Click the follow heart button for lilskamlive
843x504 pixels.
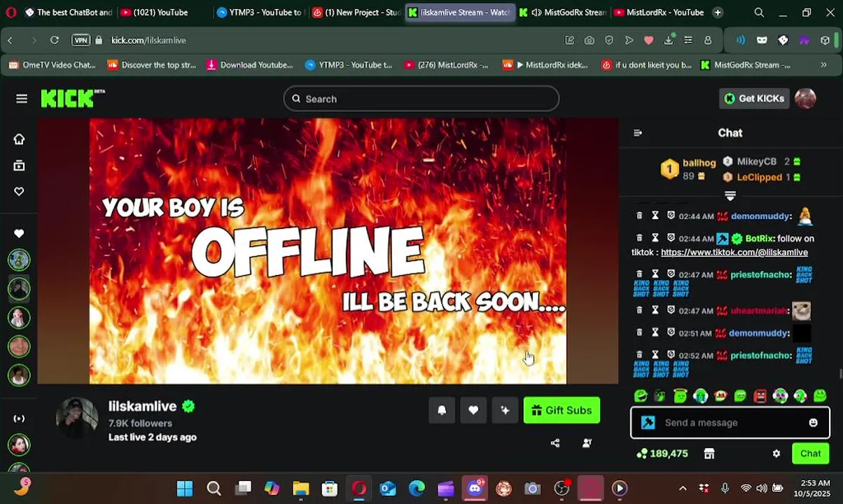click(x=473, y=410)
